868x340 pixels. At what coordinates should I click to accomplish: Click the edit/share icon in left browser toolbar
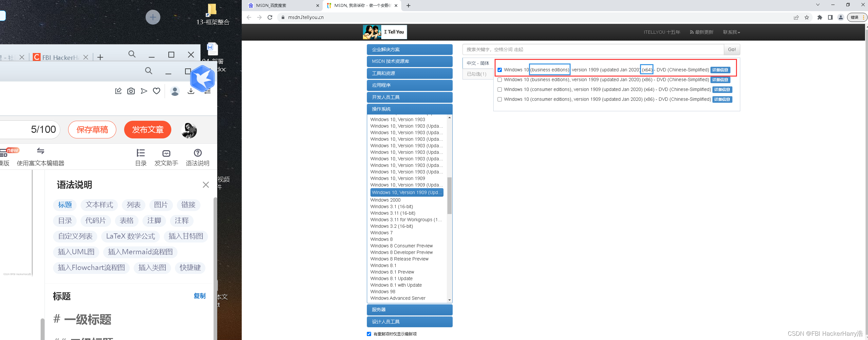tap(118, 91)
